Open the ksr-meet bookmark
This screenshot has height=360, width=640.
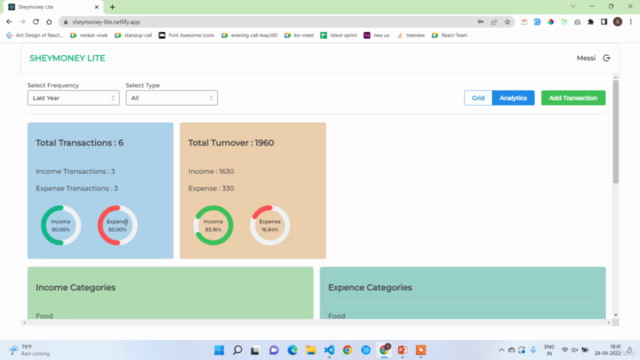(x=299, y=36)
